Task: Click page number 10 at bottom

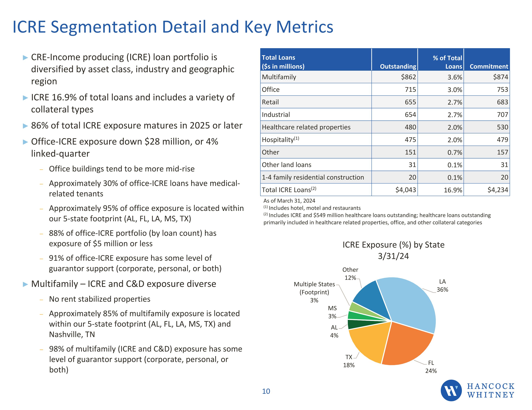Action: (266, 391)
